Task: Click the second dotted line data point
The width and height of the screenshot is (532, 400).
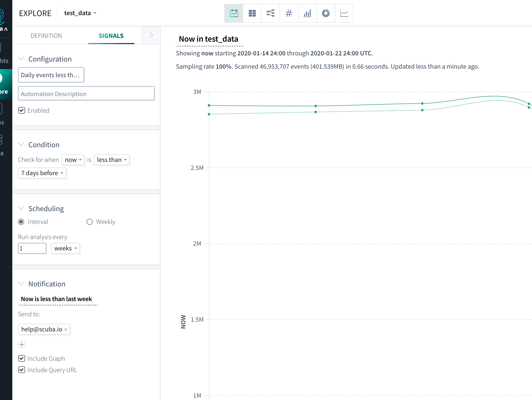Action: [316, 112]
